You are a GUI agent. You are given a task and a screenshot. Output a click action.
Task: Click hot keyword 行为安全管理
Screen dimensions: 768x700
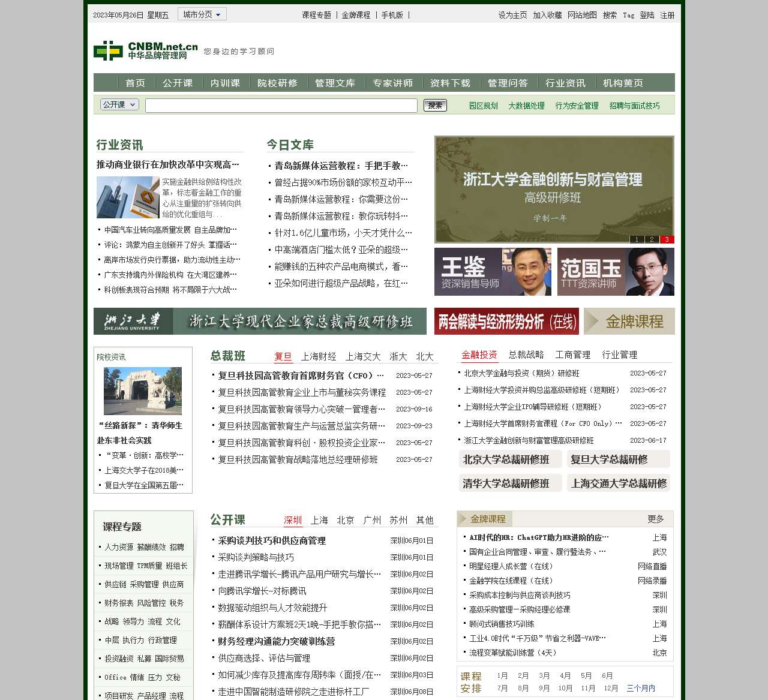pyautogui.click(x=577, y=106)
